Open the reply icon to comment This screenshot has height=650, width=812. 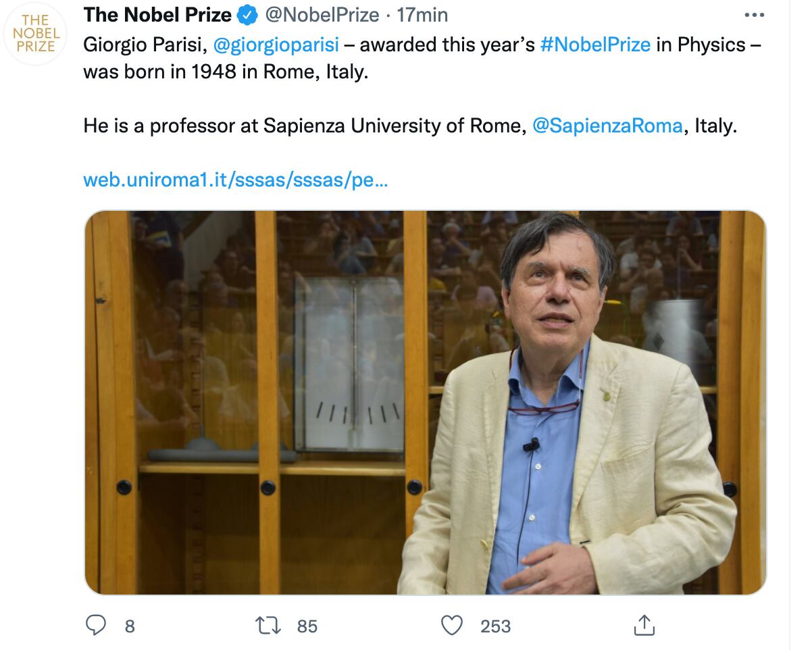95,626
